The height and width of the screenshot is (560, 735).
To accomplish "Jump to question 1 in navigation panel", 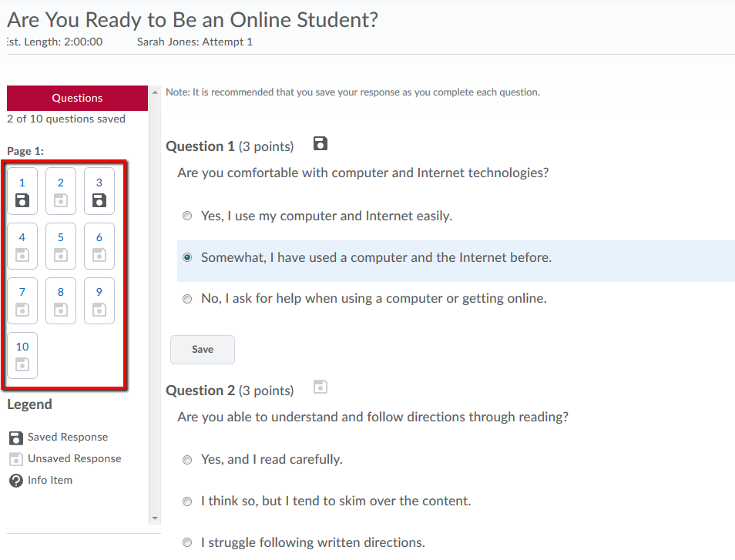I will (22, 191).
